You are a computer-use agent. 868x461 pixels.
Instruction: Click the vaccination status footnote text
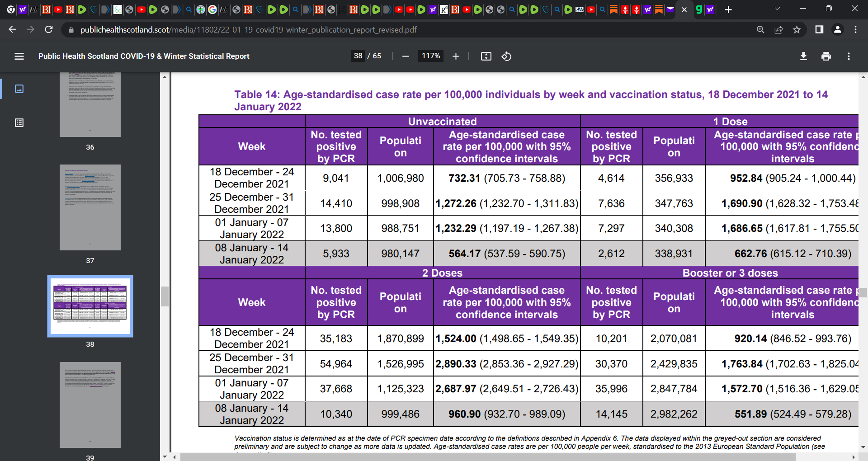tap(529, 442)
